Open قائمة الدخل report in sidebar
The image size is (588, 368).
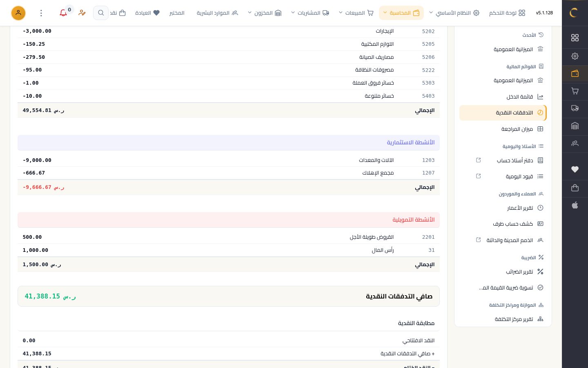pyautogui.click(x=503, y=97)
